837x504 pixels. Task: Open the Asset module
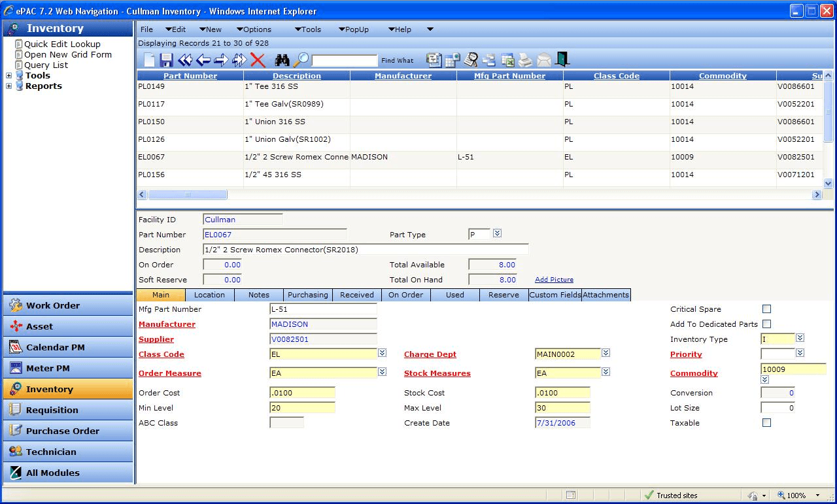pos(68,326)
